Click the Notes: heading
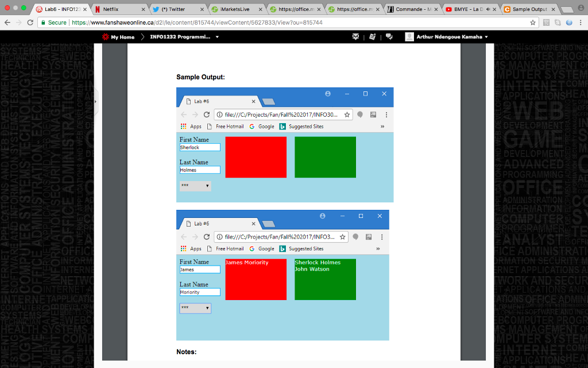The image size is (588, 368). pos(187,352)
